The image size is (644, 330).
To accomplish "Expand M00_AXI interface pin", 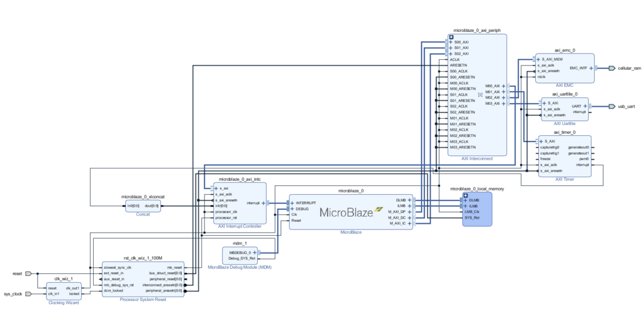I will coord(504,86).
